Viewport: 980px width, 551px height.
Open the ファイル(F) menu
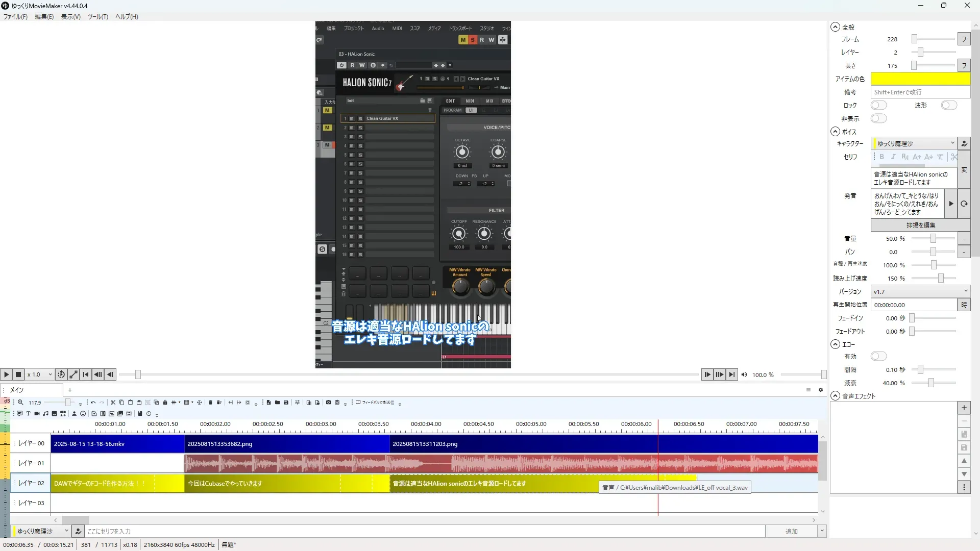click(x=15, y=16)
